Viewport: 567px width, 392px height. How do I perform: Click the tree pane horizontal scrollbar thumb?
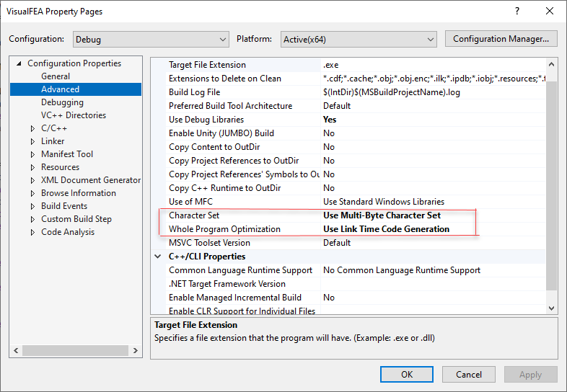[x=75, y=350]
